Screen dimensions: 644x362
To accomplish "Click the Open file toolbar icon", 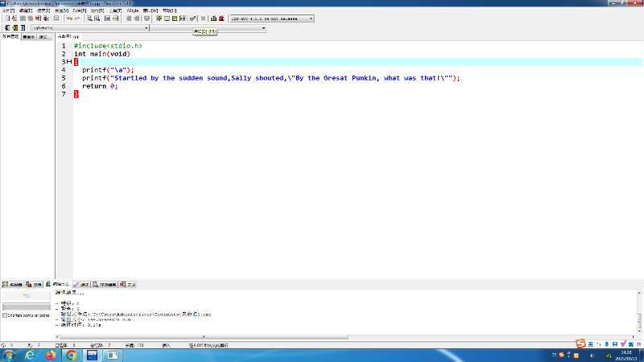I will [14, 19].
